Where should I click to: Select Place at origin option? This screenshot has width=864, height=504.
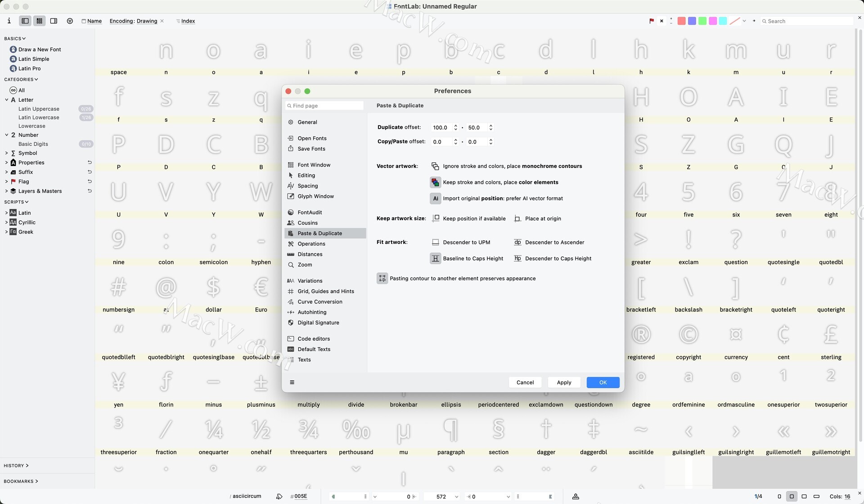(517, 219)
